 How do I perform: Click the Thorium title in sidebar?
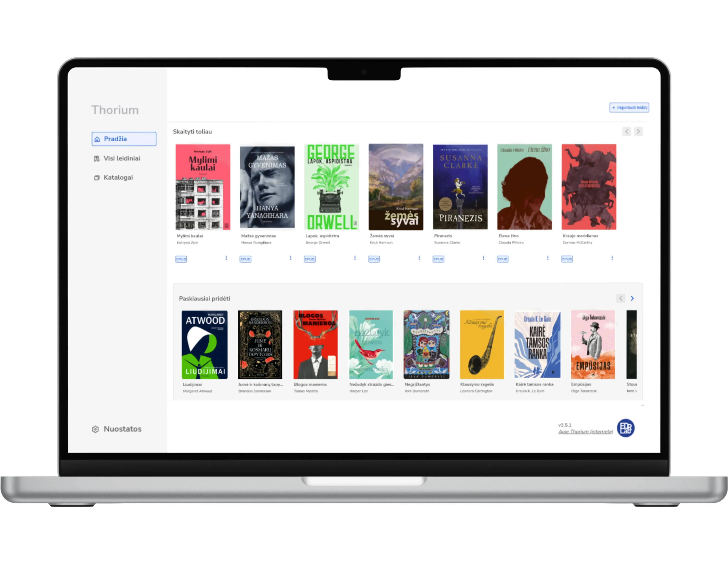[115, 110]
